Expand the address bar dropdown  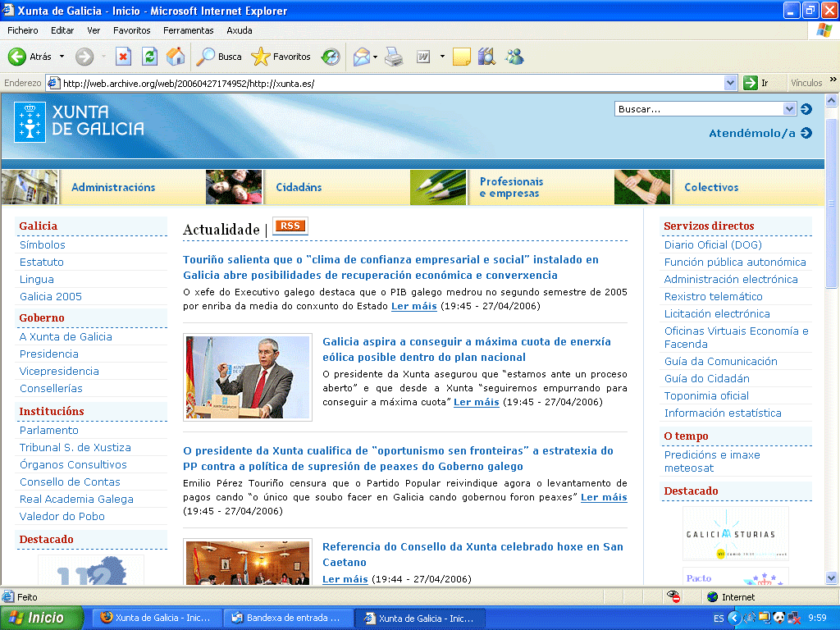[x=729, y=83]
